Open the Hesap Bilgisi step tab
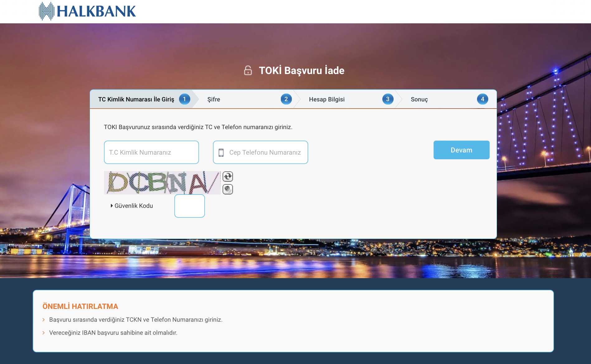 pyautogui.click(x=327, y=100)
